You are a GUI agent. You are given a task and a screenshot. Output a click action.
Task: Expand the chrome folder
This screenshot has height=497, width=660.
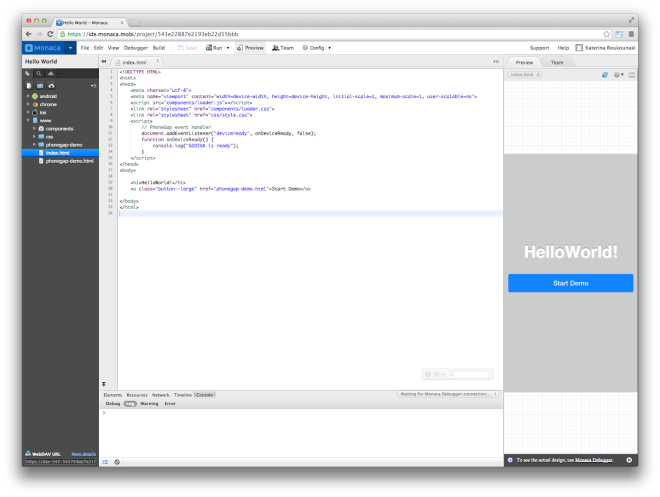28,104
